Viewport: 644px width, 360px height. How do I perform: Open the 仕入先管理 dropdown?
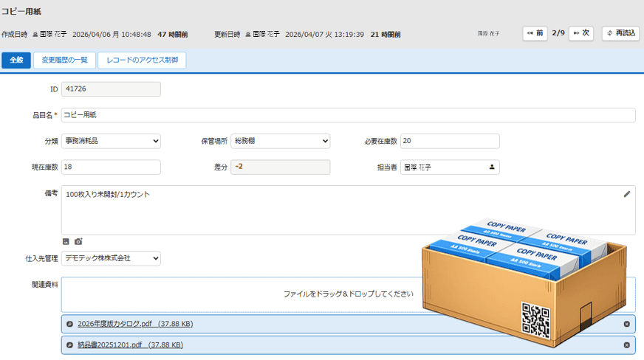point(111,258)
